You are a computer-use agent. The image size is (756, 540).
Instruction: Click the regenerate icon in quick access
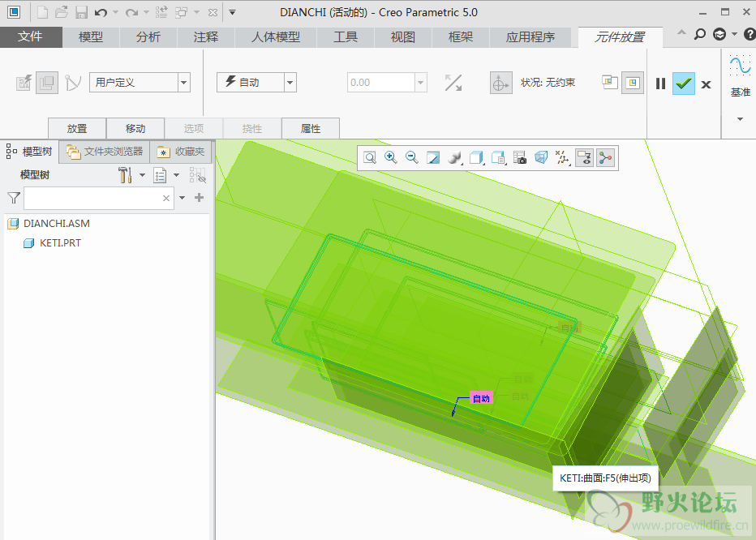(162, 12)
